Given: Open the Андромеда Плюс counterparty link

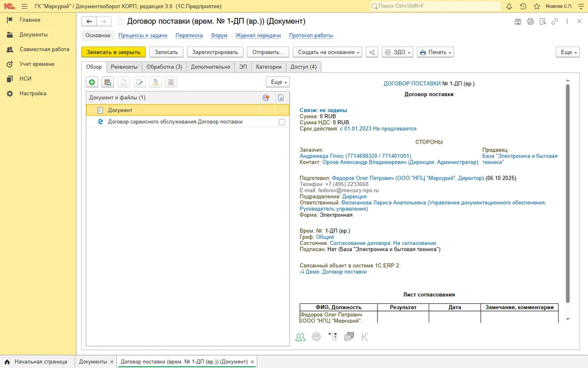Looking at the screenshot, I should (x=356, y=156).
